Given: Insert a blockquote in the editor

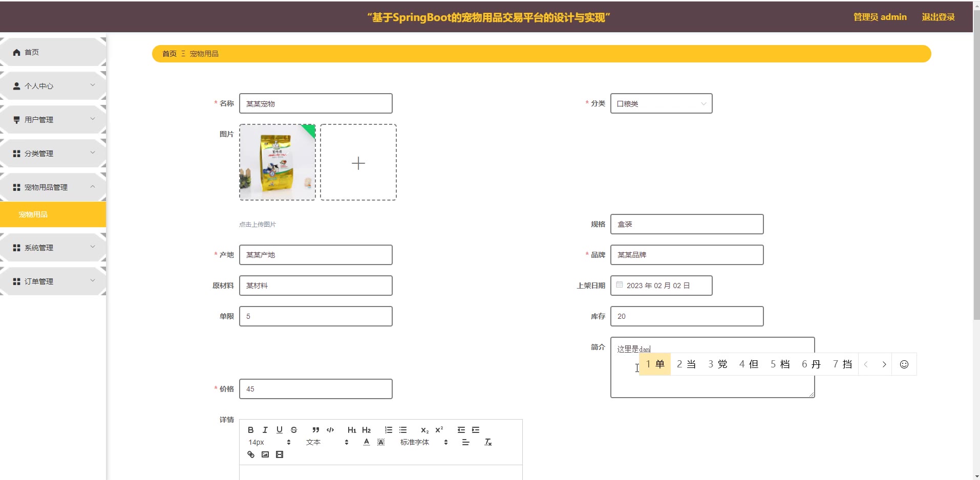Looking at the screenshot, I should (316, 430).
